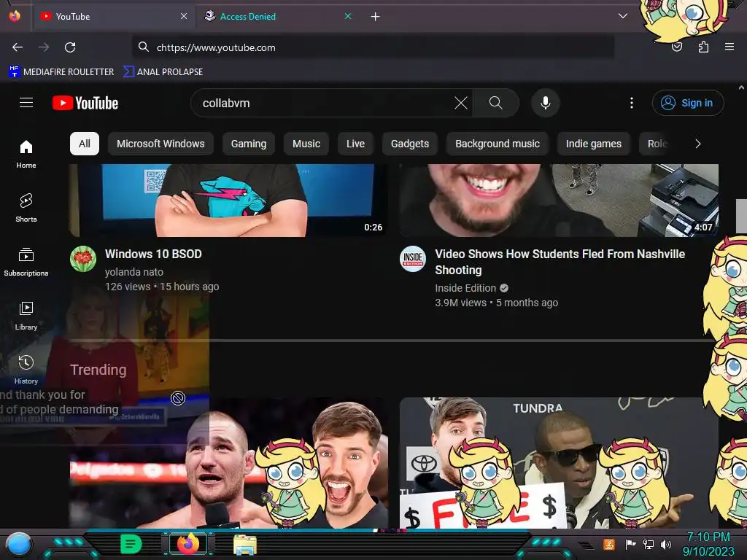
Task: Open Library in sidebar
Action: [x=26, y=316]
